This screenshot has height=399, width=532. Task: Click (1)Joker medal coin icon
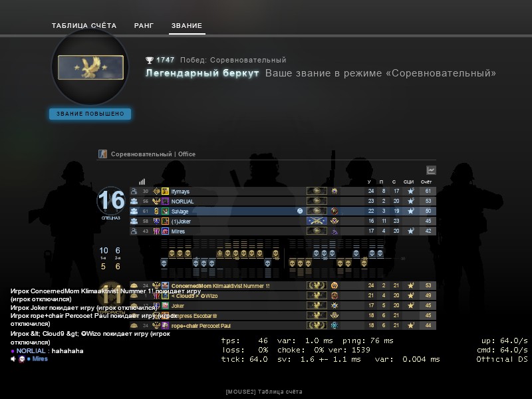334,221
